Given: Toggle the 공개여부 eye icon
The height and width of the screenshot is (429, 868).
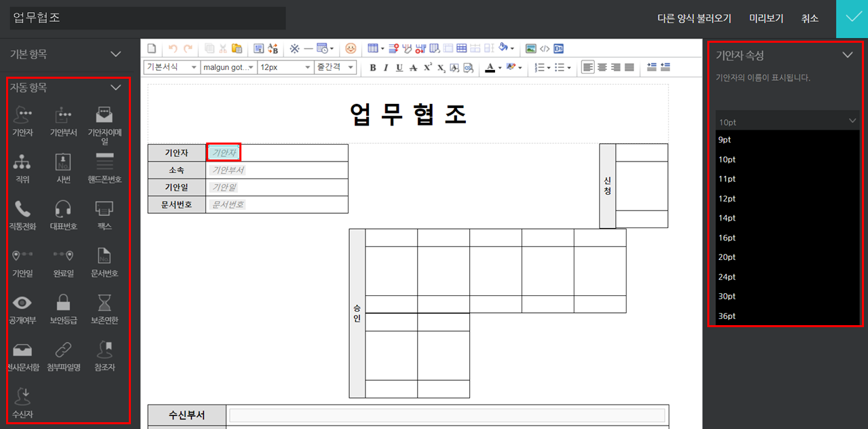Looking at the screenshot, I should (x=22, y=303).
